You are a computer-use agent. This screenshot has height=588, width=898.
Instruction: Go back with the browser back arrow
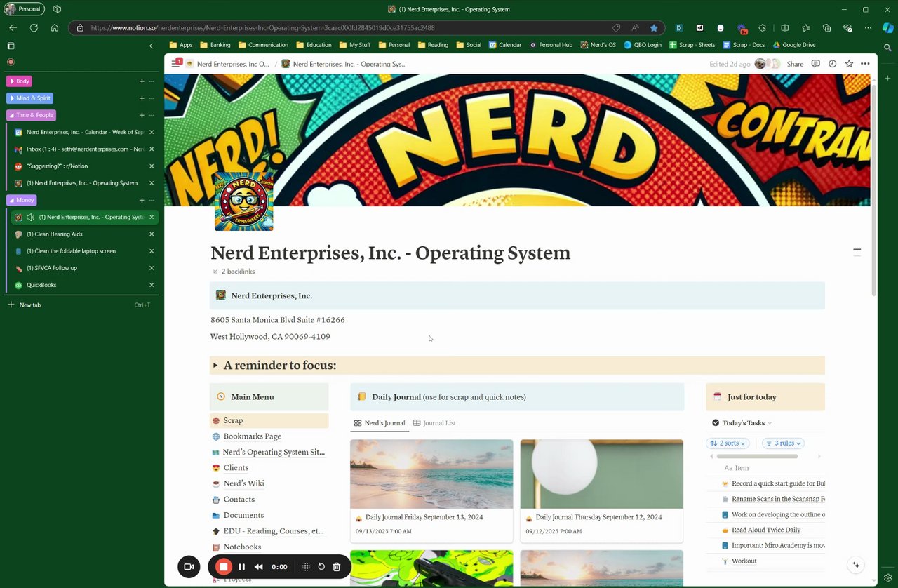(x=13, y=28)
